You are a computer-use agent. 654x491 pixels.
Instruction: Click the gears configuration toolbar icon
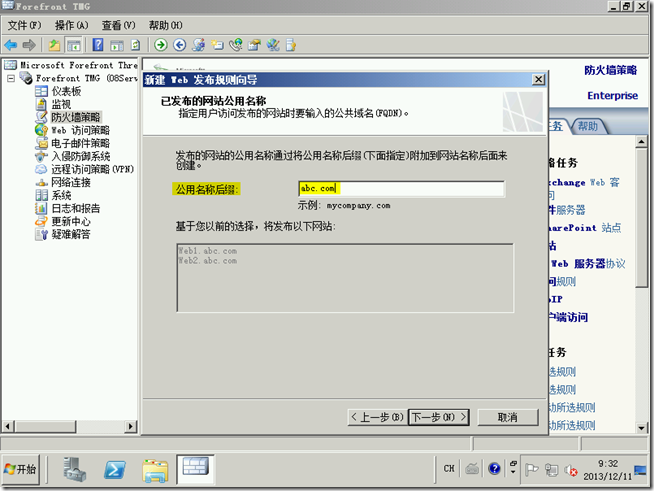coord(199,45)
